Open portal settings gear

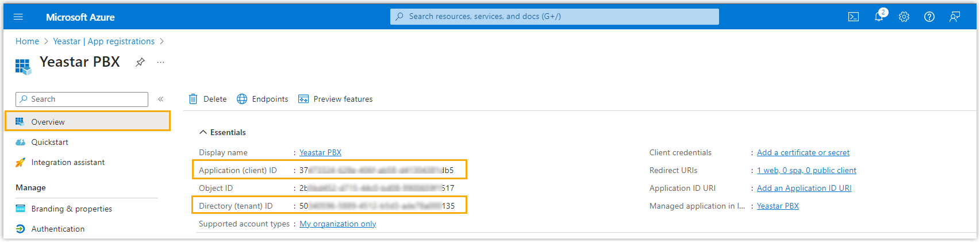(x=904, y=17)
